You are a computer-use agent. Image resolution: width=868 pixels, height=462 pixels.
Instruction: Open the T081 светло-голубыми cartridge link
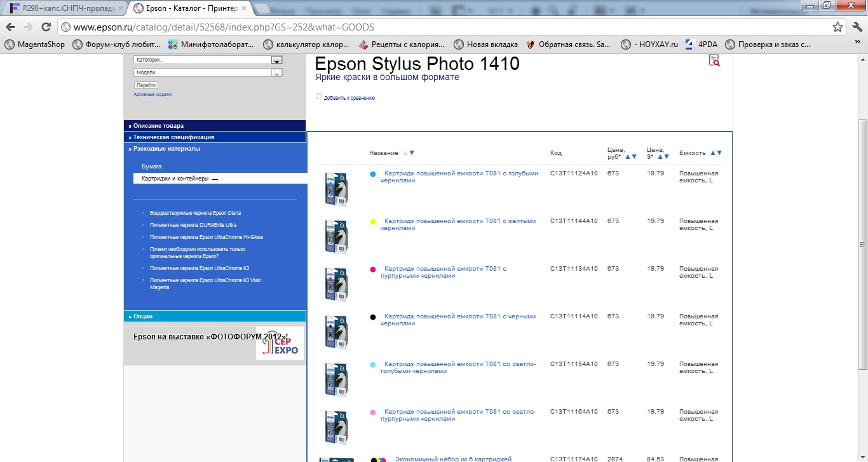(458, 367)
